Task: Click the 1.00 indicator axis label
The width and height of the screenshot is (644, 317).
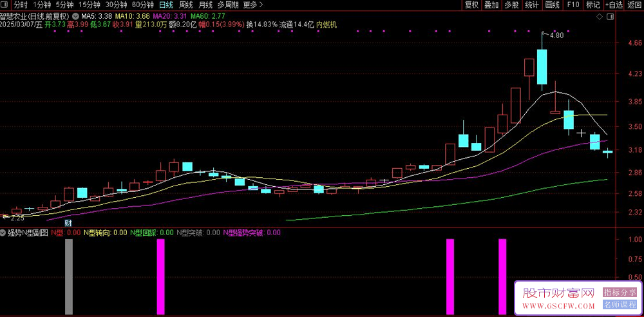Action: point(634,239)
